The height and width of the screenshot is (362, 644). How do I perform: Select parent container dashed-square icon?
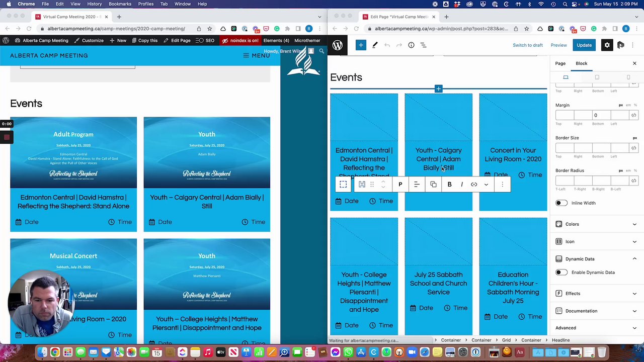click(x=343, y=185)
